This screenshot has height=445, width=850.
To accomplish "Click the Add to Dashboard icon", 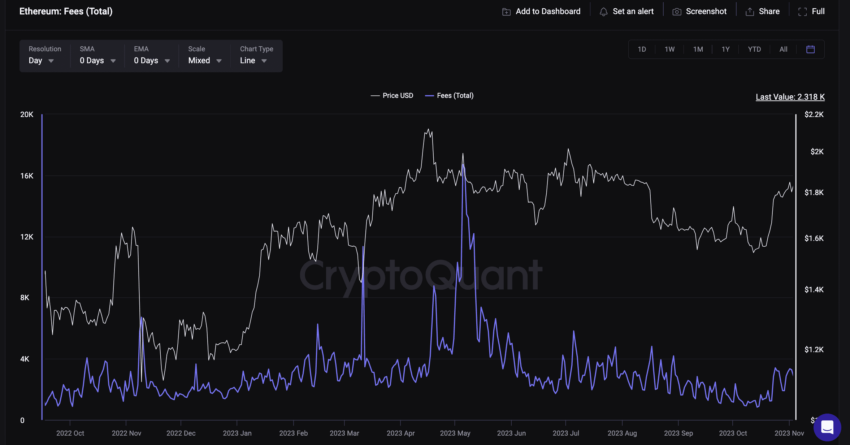I will 506,11.
